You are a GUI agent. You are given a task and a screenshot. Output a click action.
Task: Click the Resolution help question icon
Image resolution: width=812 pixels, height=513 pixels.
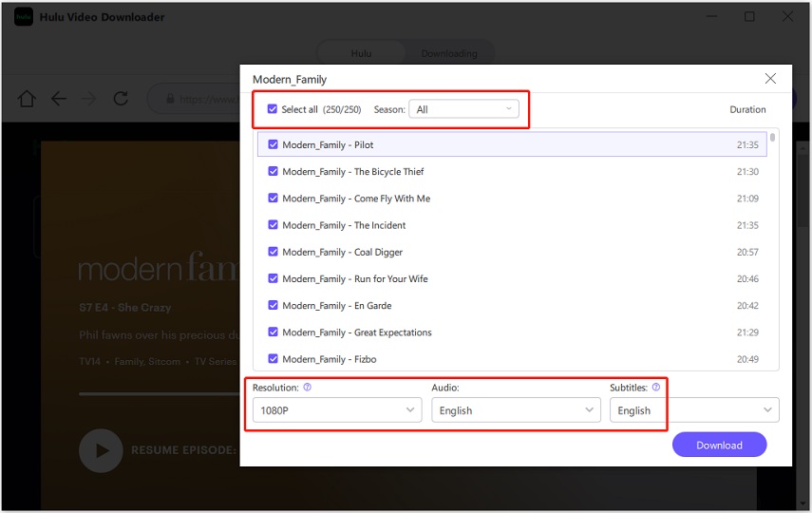(307, 387)
